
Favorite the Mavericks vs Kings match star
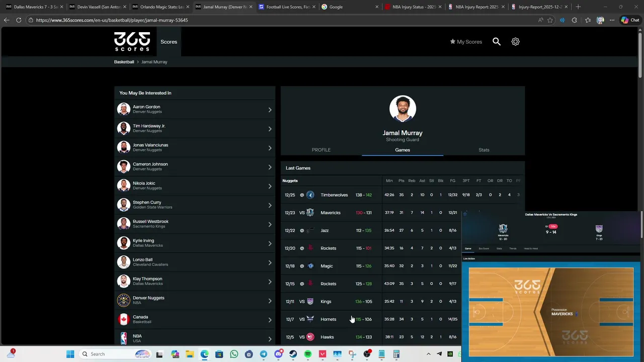pos(465,215)
